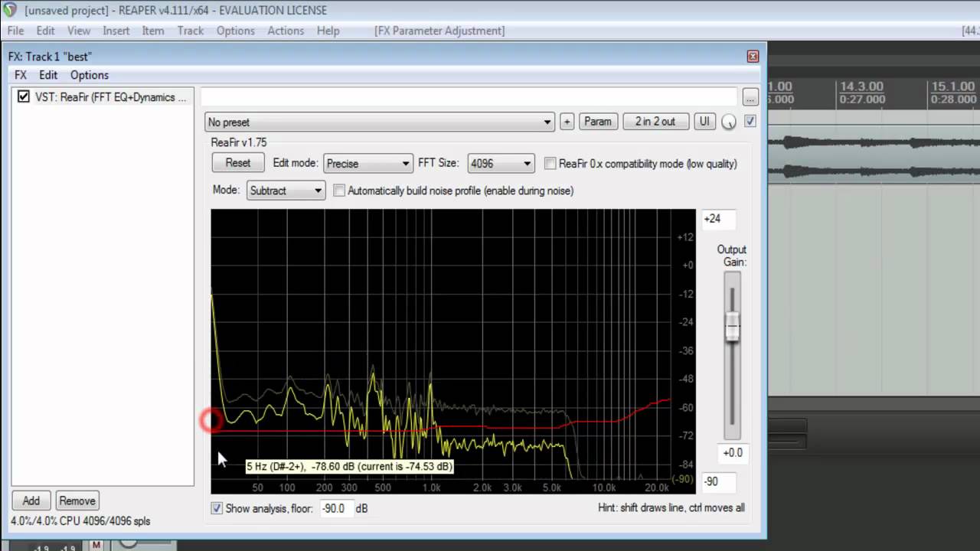Open the FX menu in the FX window

21,75
